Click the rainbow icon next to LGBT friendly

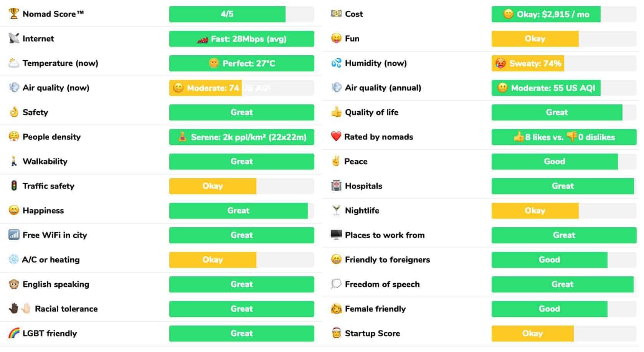pos(14,333)
